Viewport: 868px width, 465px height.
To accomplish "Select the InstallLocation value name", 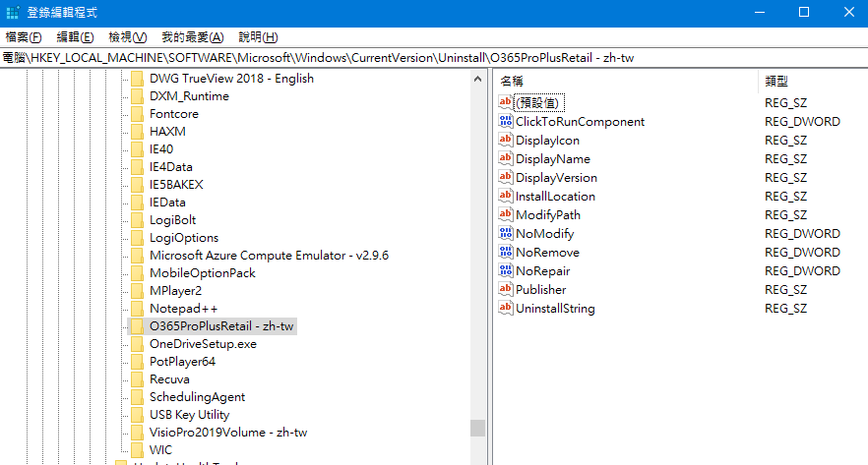I will (555, 197).
